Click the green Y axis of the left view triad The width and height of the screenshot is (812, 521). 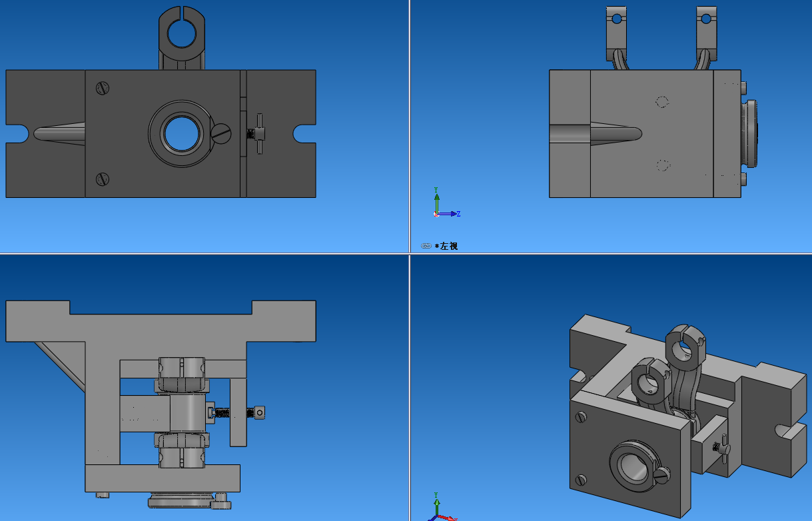[436, 201]
